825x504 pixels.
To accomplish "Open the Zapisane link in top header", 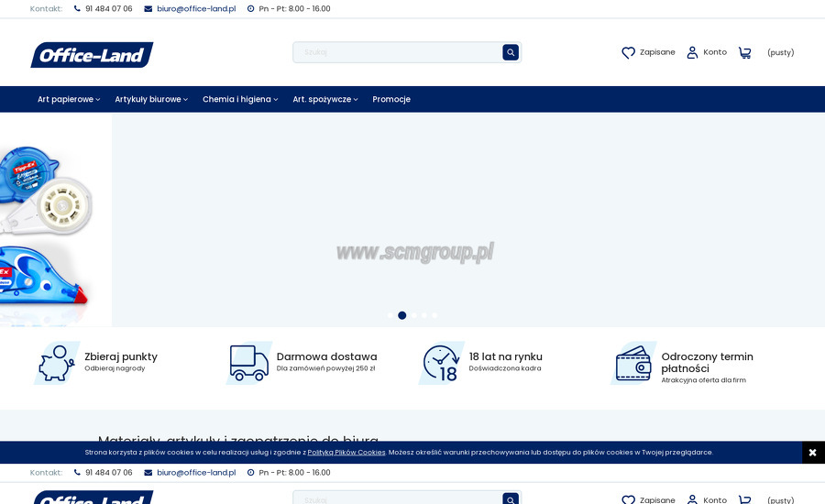I will tap(657, 52).
